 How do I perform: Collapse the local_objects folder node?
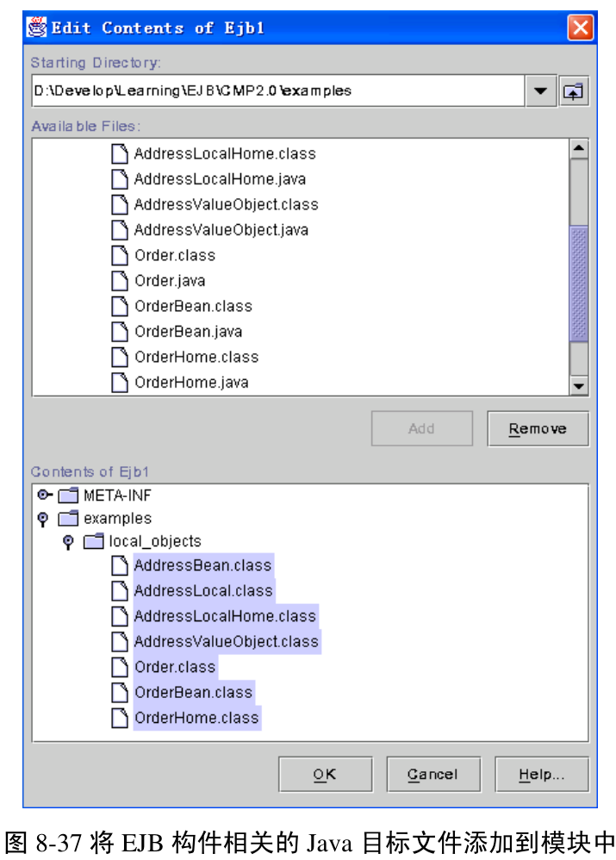(69, 542)
